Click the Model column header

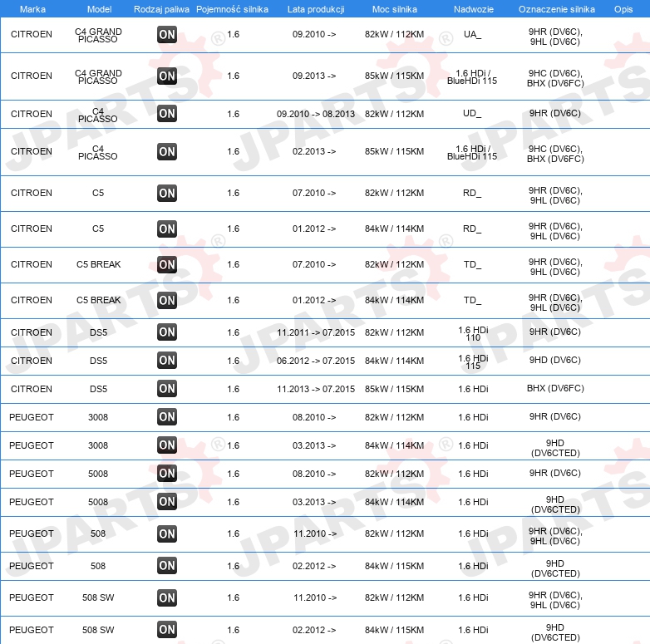click(99, 9)
